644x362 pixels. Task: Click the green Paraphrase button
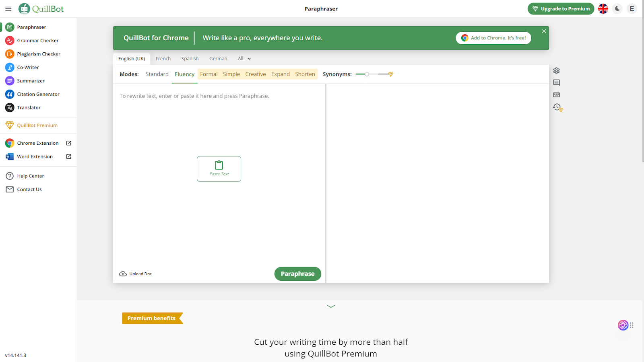tap(298, 274)
